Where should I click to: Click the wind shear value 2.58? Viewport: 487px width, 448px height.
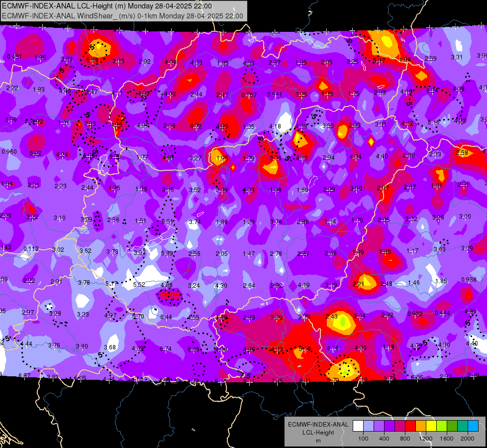pyautogui.click(x=462, y=153)
